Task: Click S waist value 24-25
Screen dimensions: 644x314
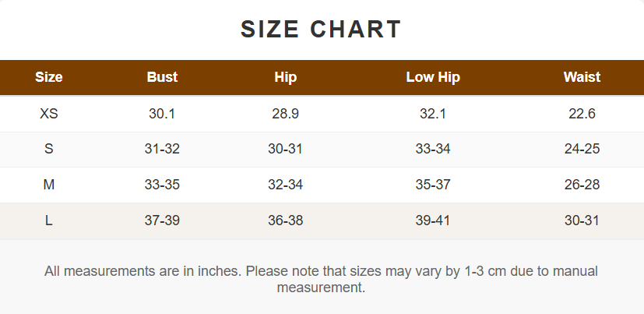Action: pos(582,149)
